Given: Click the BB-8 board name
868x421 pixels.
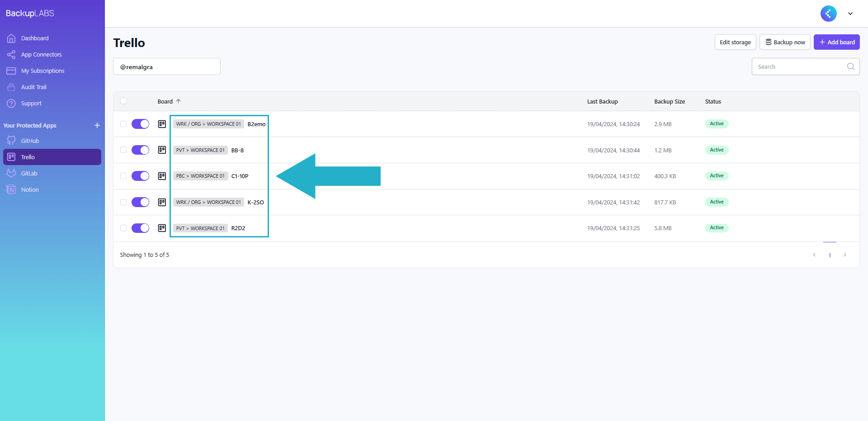Looking at the screenshot, I should click(237, 150).
